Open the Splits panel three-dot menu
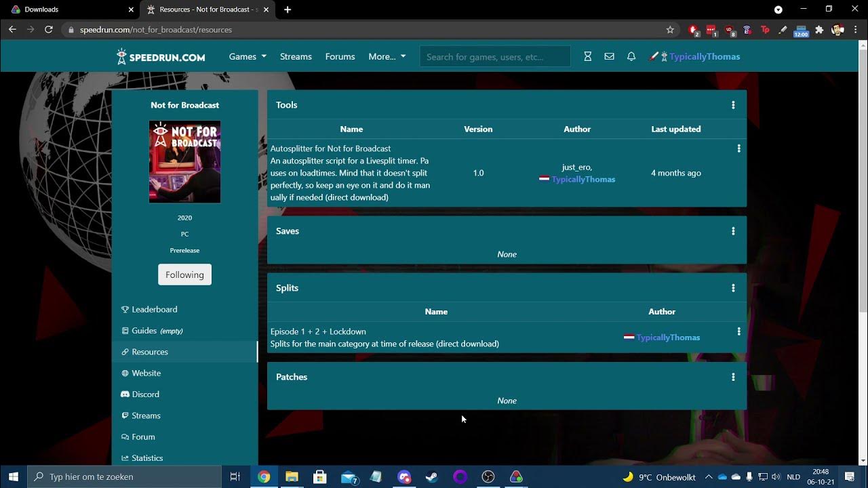Viewport: 868px width, 488px height. point(733,288)
